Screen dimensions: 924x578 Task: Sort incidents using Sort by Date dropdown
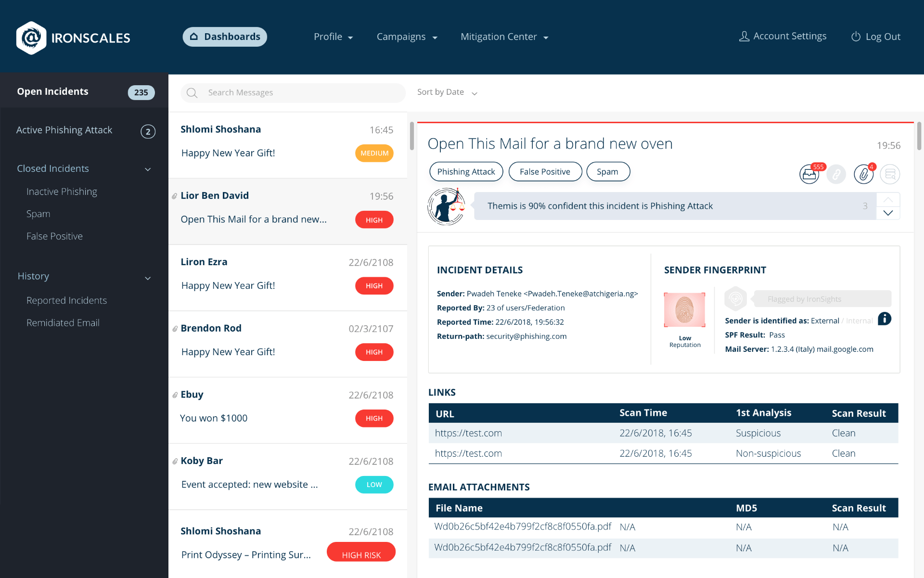pos(446,92)
